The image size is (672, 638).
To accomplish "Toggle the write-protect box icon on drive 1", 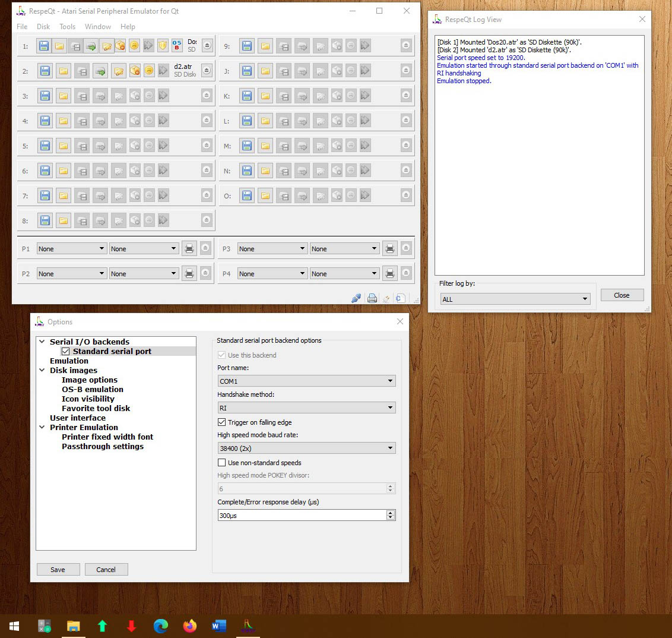I will 121,46.
